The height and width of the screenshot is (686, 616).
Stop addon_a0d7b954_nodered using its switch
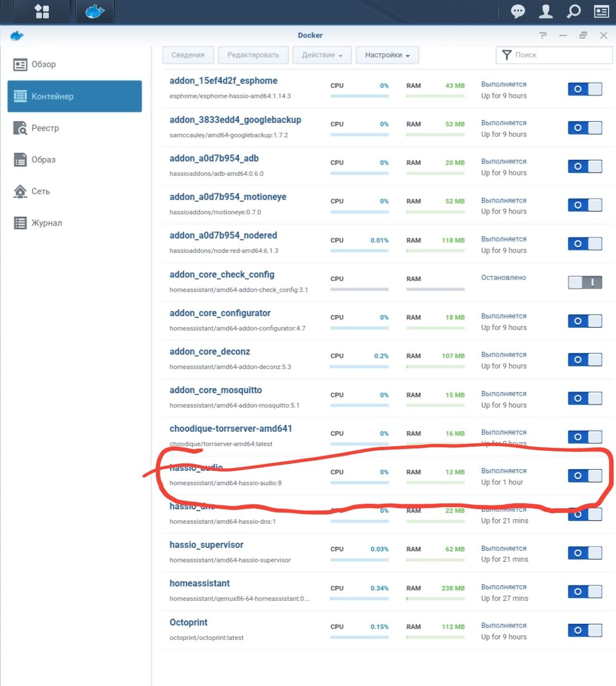pyautogui.click(x=585, y=244)
